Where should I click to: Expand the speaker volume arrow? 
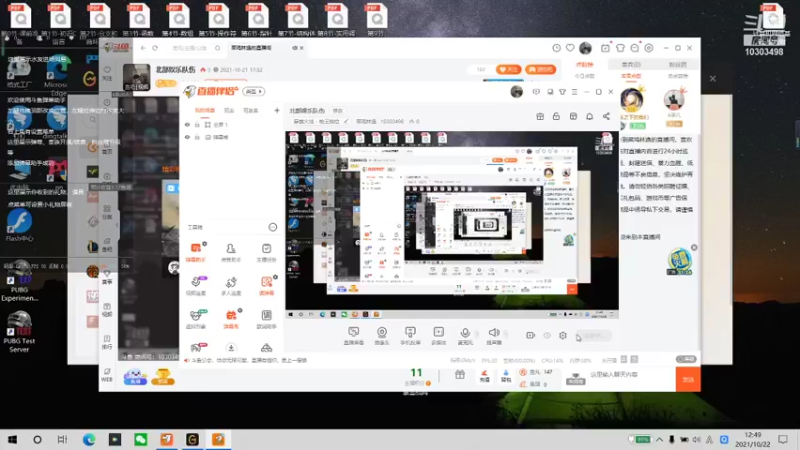506,334
